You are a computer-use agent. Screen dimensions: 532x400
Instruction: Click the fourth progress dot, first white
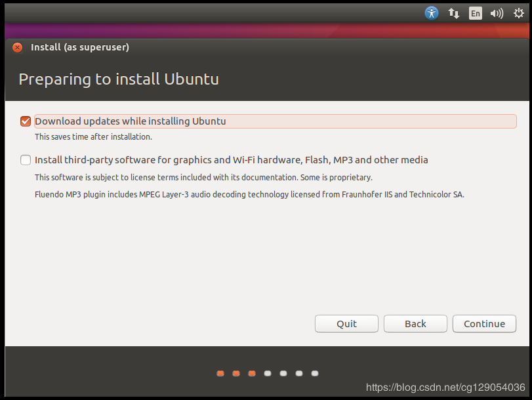(x=268, y=374)
